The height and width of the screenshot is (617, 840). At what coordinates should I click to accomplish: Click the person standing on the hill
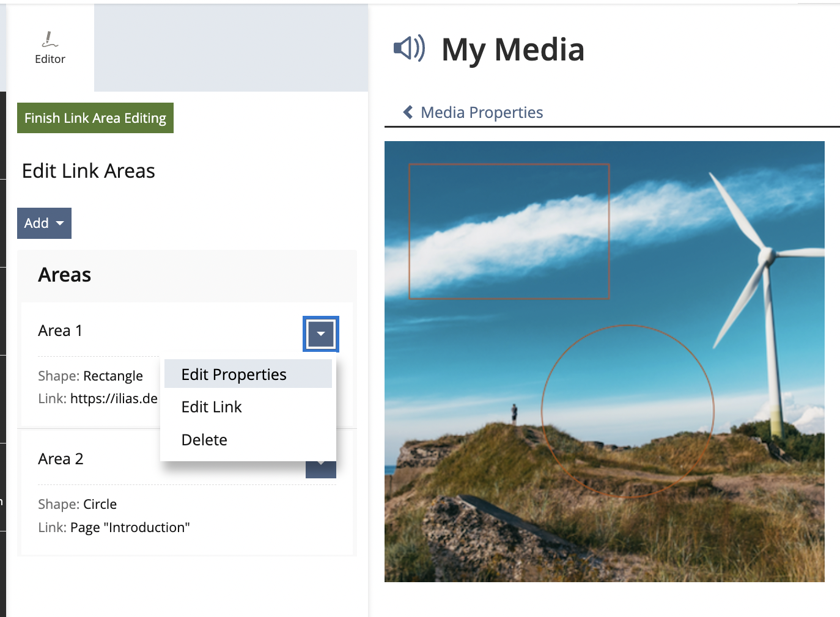pyautogui.click(x=514, y=413)
